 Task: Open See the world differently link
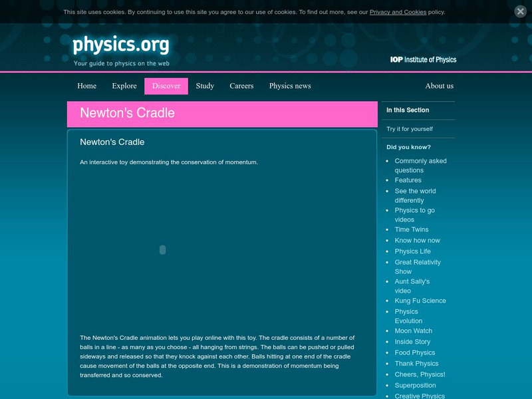coord(415,196)
